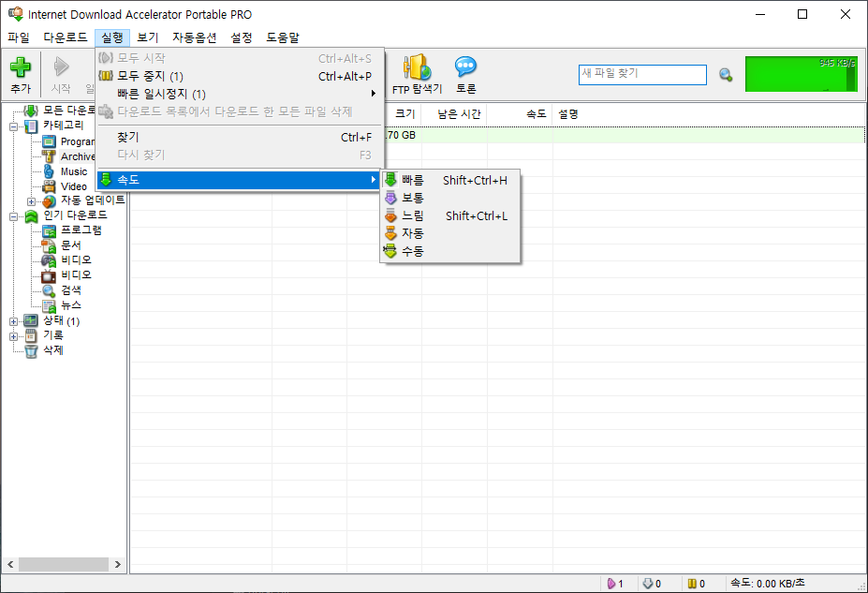Viewport: 868px width, 593px height.
Task: Click the 프로그램 tree icon
Action: (x=49, y=230)
